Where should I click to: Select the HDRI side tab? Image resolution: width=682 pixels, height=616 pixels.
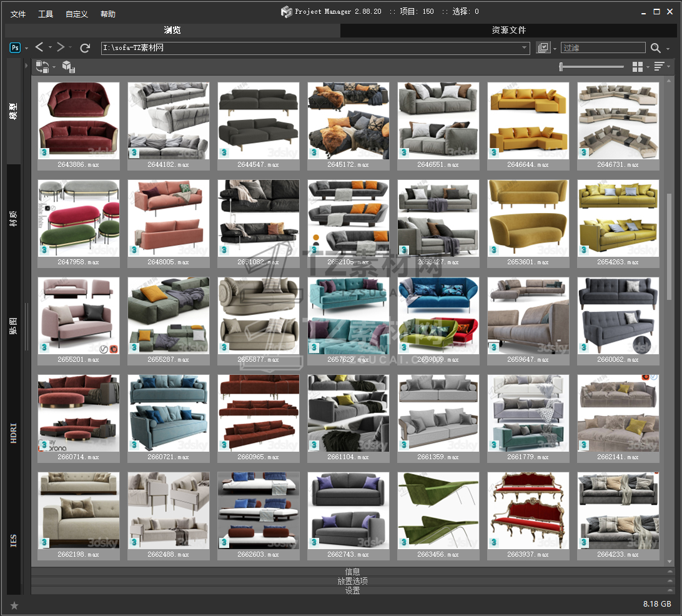coord(14,433)
